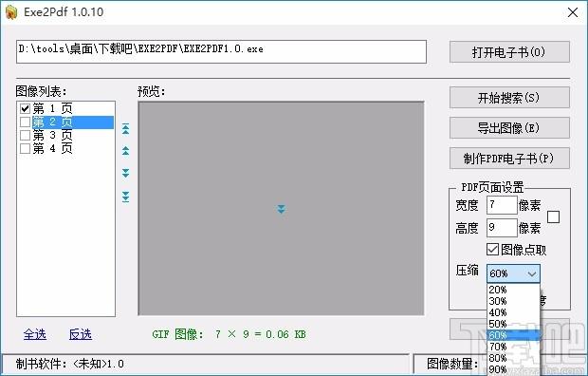
Task: Click the 宽度 pixel input field
Action: (x=502, y=205)
